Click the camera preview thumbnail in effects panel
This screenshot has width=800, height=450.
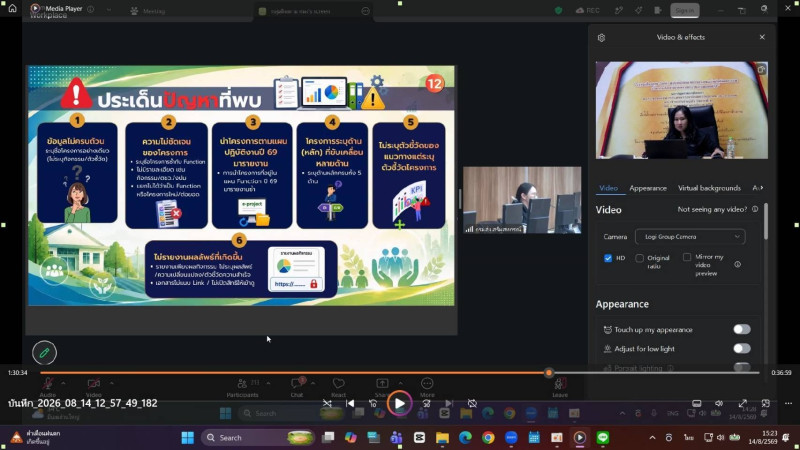tap(682, 110)
